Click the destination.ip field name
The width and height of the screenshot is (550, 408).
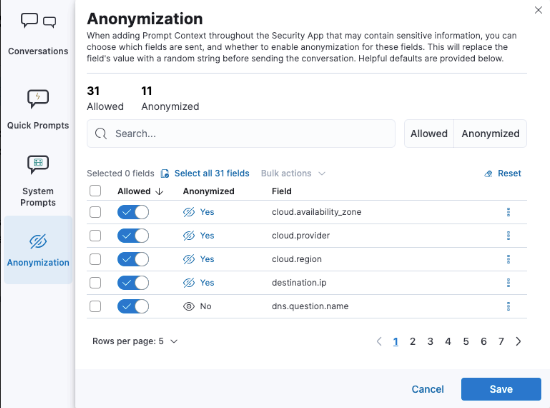pos(299,283)
